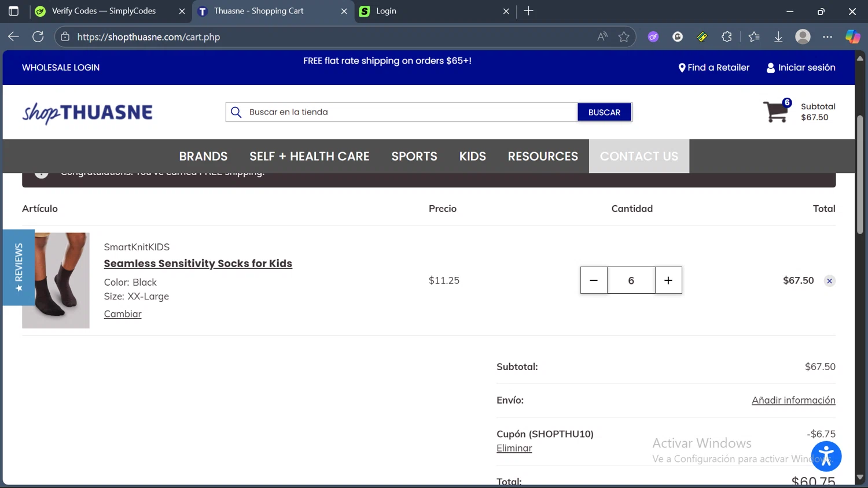This screenshot has width=868, height=488.
Task: Open the shopping cart icon
Action: point(776,111)
